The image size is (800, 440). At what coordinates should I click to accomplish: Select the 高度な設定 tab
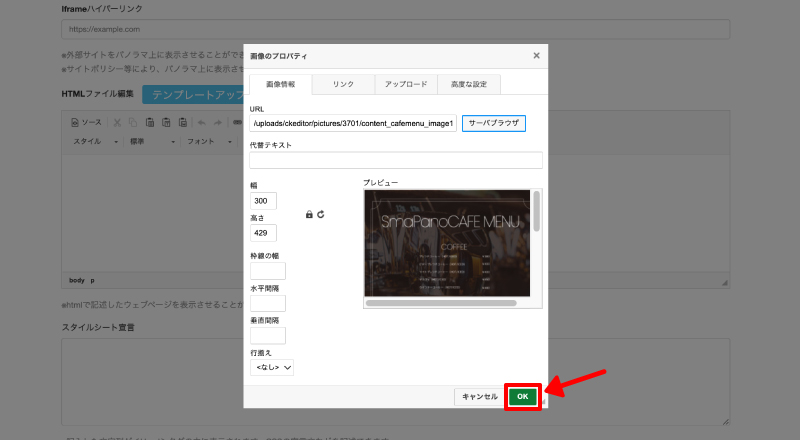coord(468,85)
